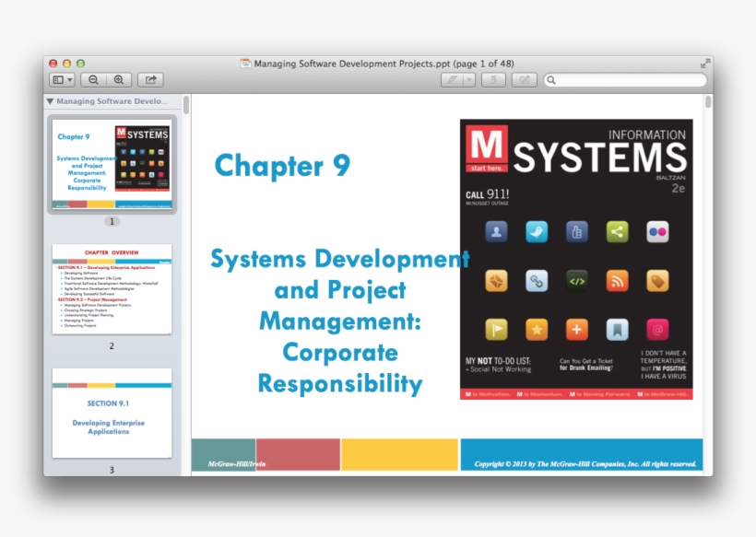Select the Zoom Out magnifier icon

(x=93, y=79)
